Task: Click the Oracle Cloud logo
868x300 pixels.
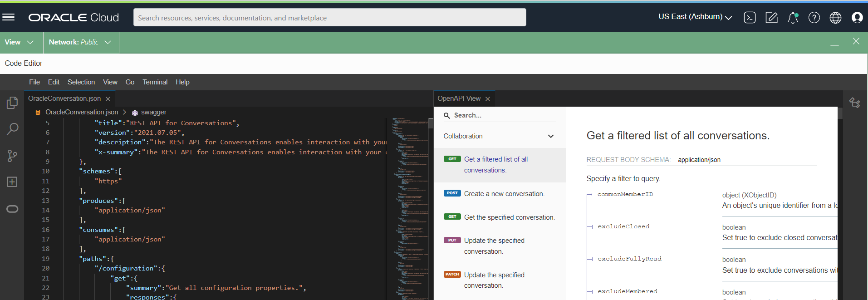Action: [74, 17]
